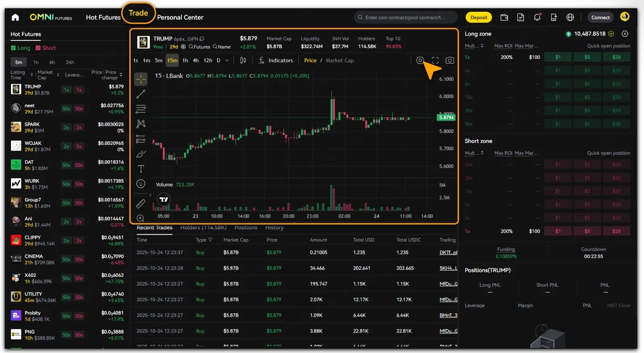
Task: Toggle the Short checkbox filter
Action: (x=38, y=48)
